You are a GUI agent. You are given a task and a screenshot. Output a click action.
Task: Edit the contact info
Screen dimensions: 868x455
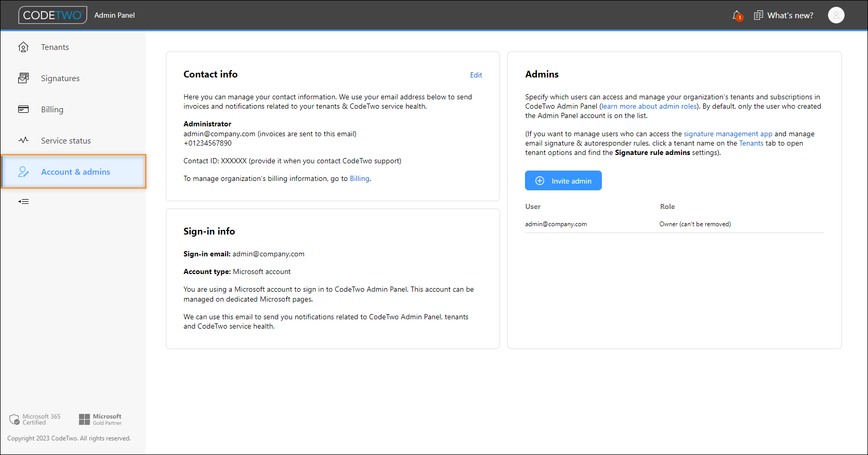click(x=476, y=75)
